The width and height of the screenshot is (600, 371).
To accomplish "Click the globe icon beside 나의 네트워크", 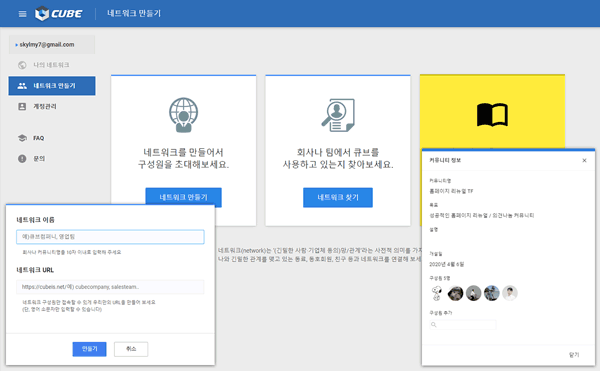I will point(22,65).
